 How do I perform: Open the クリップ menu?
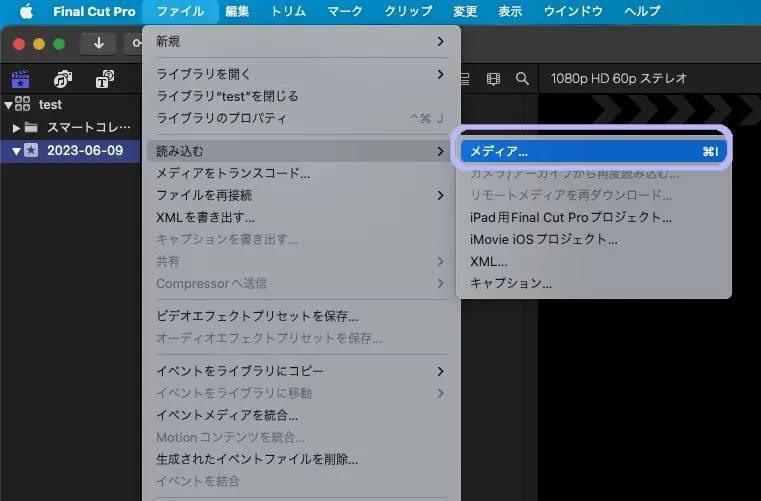(x=408, y=11)
